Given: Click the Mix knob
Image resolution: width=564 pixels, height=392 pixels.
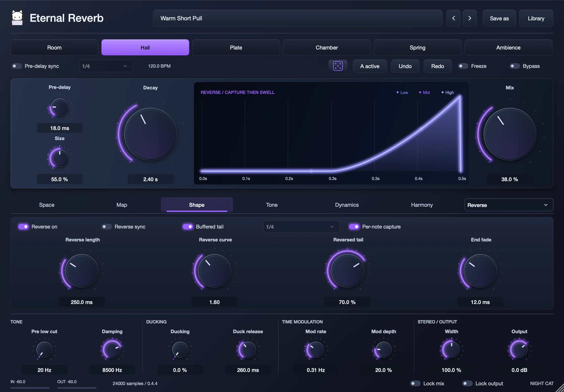Looking at the screenshot, I should coord(510,134).
